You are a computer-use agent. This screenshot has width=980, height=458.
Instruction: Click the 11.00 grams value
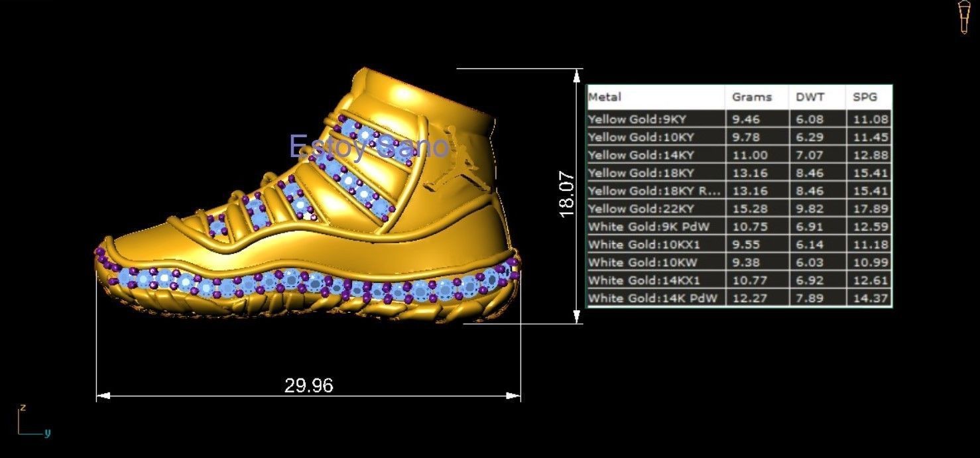coord(749,155)
